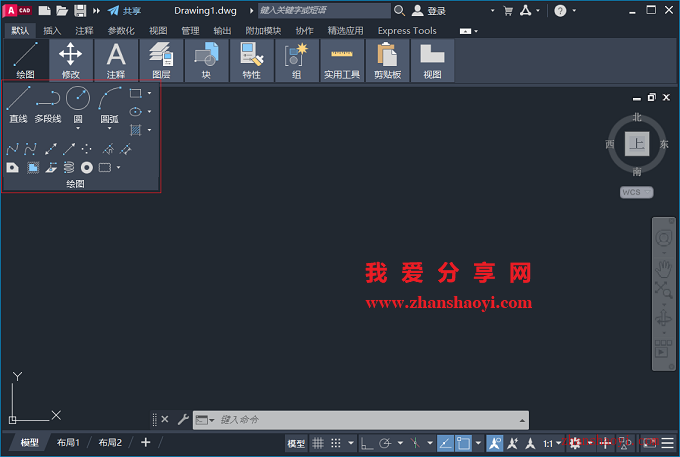The height and width of the screenshot is (457, 680).
Task: Select the 直线 (Line) tool
Action: tap(18, 104)
